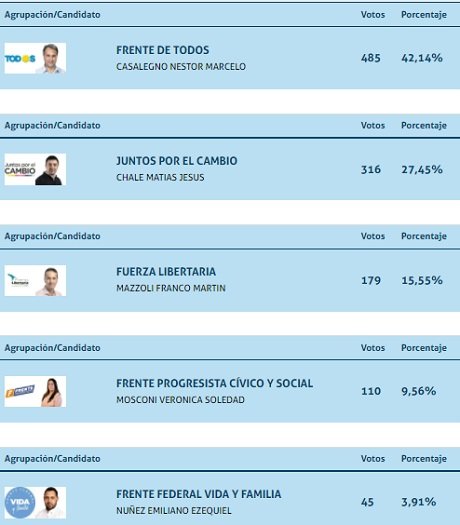Image resolution: width=460 pixels, height=525 pixels.
Task: Click the Fuerza Libertaria party logo
Action: click(18, 280)
